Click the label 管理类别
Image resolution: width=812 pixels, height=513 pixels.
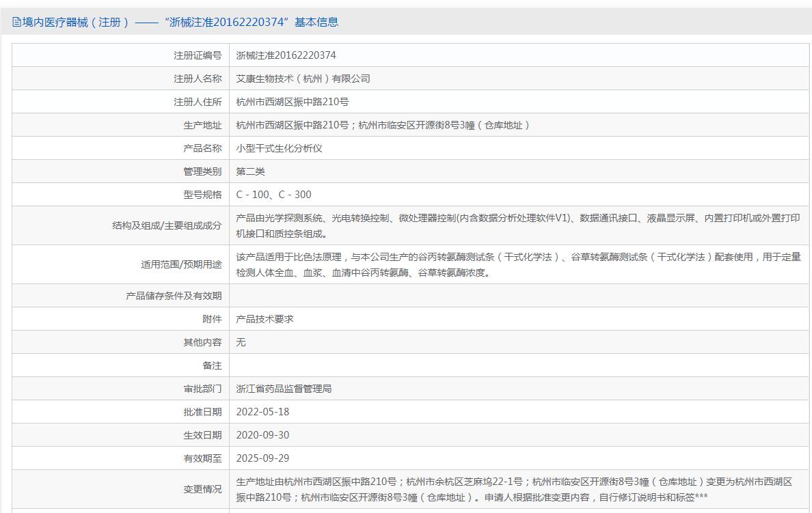pos(202,171)
